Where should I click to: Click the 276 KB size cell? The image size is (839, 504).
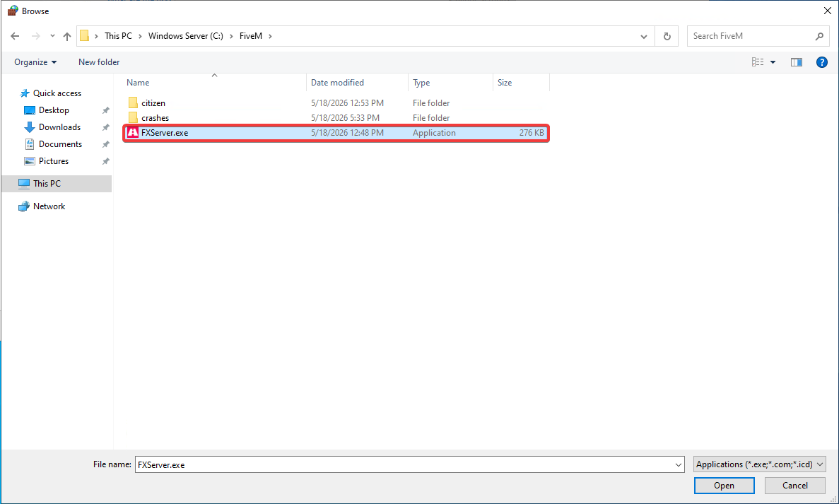click(532, 133)
